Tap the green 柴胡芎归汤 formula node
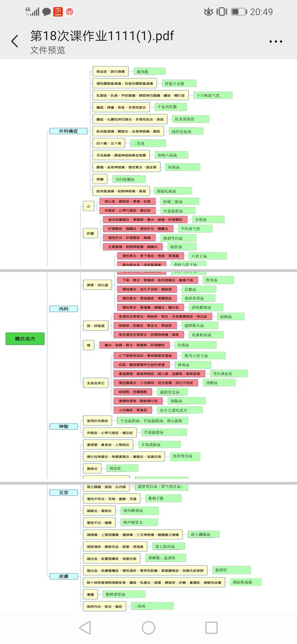 click(x=178, y=238)
